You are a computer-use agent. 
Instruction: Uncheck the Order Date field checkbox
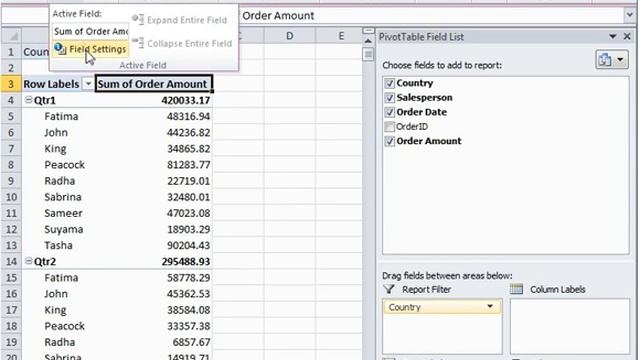[389, 112]
